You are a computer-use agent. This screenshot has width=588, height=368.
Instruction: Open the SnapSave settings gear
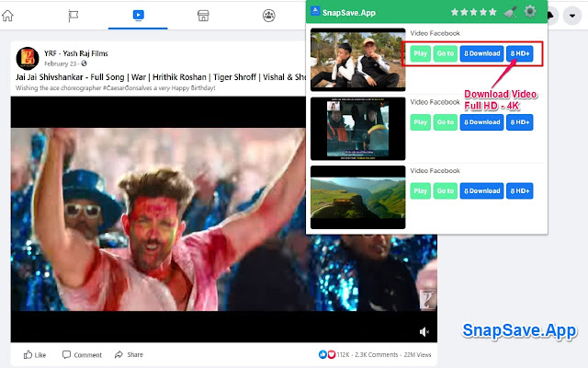(x=530, y=12)
